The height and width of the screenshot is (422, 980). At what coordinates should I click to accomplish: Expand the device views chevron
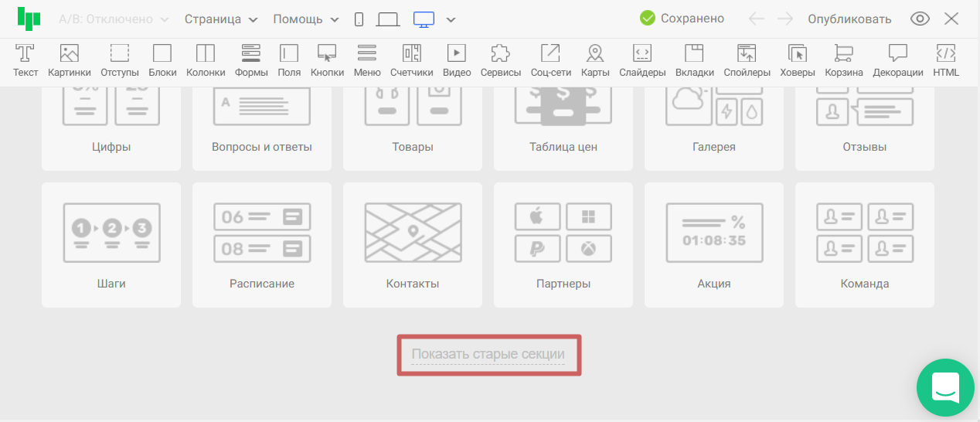[x=451, y=19]
